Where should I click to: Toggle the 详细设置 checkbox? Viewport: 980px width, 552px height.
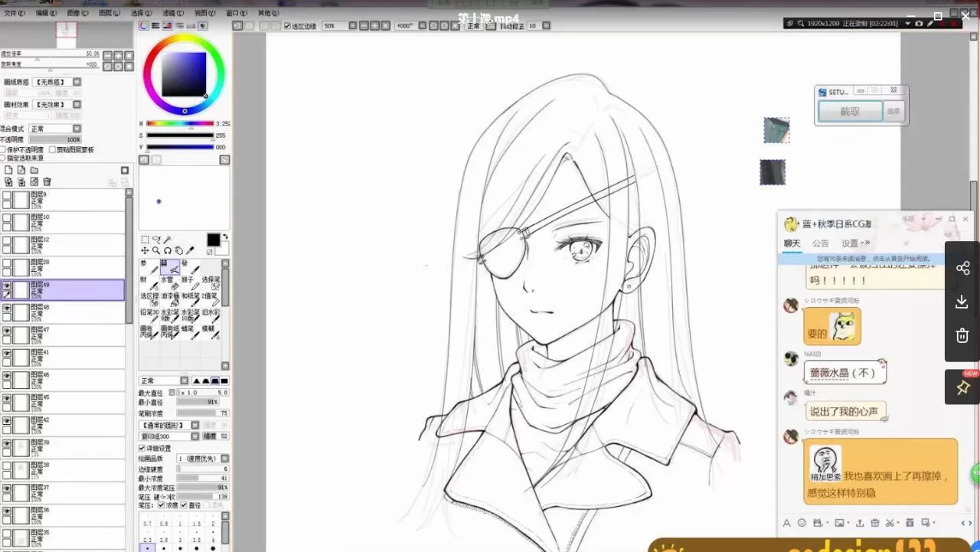142,448
